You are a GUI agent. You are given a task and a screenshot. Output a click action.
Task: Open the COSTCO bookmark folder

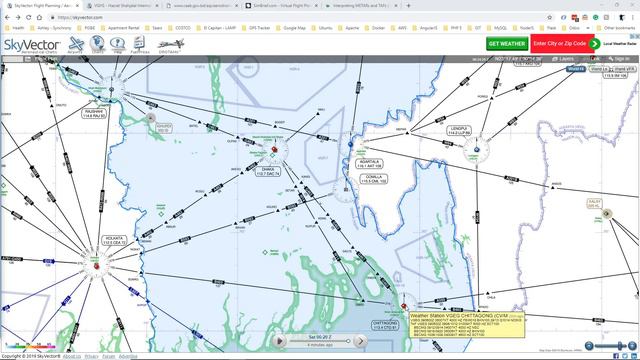click(179, 28)
